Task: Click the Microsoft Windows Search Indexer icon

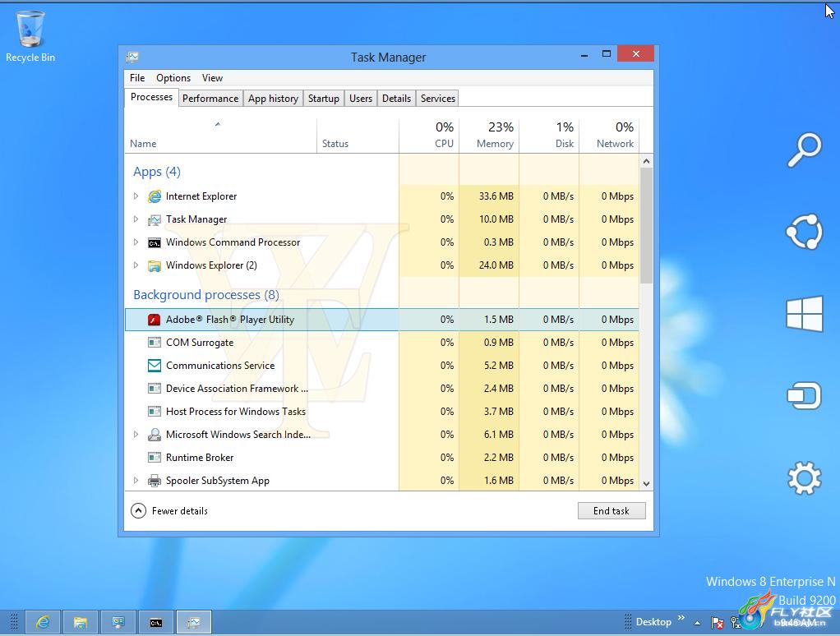Action: coord(155,435)
